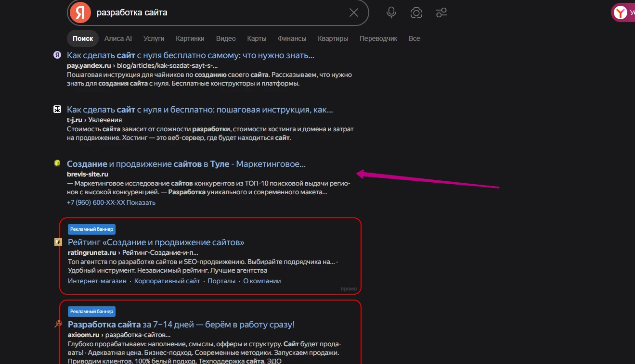The width and height of the screenshot is (635, 364).
Task: Open О компании sitelink
Action: pyautogui.click(x=262, y=281)
